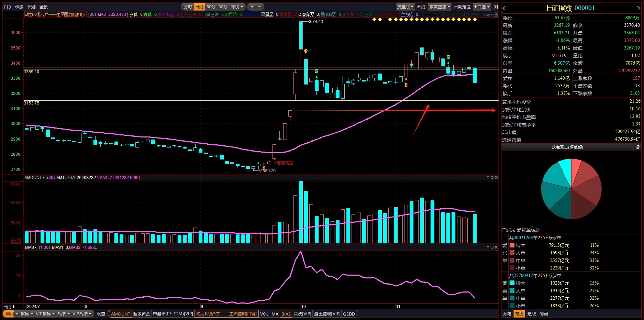Toggle the BIAS indicator on
This screenshot has height=320, width=644.
click(x=286, y=314)
